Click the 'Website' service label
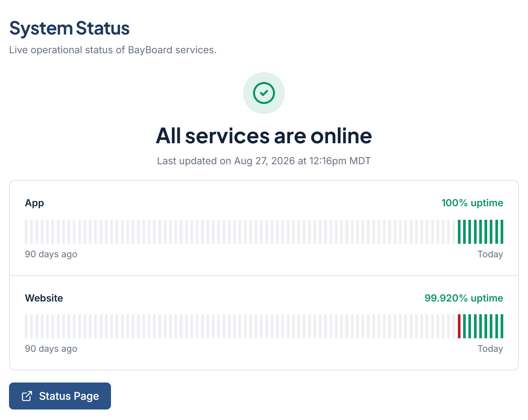 pyautogui.click(x=44, y=298)
